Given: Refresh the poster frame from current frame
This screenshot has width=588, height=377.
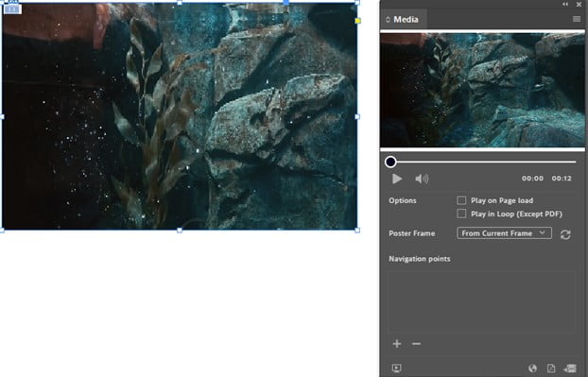Looking at the screenshot, I should pyautogui.click(x=565, y=234).
